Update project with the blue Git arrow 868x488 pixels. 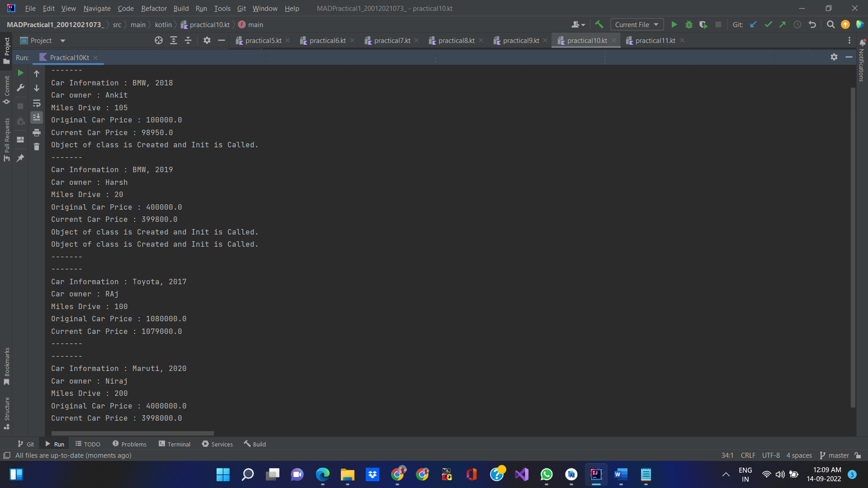point(753,24)
